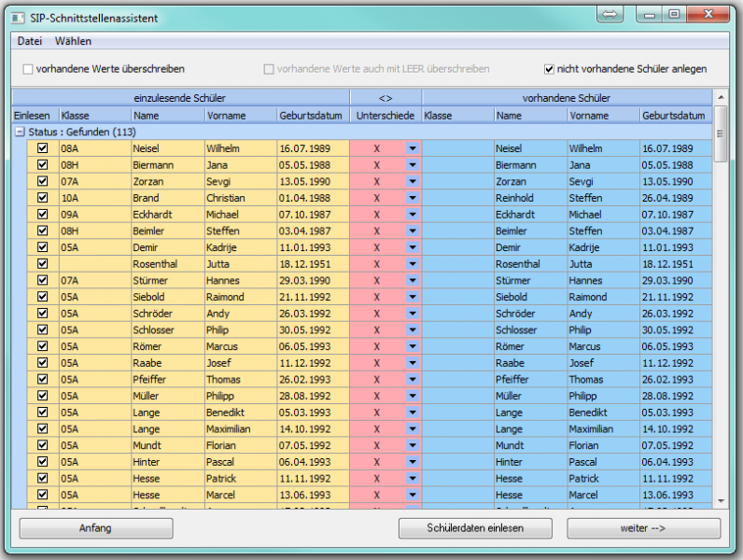743x560 pixels.
Task: Click the Unterschiede column header
Action: pos(386,115)
